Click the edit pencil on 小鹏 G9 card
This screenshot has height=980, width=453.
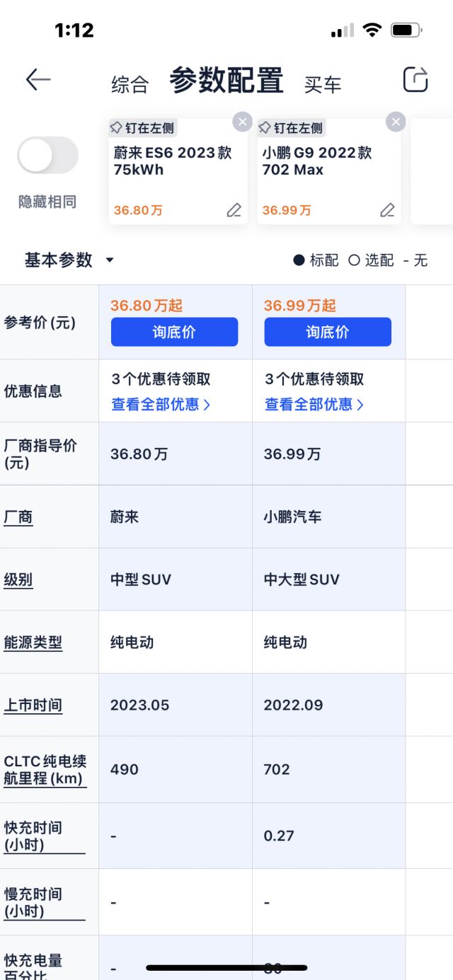coord(387,210)
